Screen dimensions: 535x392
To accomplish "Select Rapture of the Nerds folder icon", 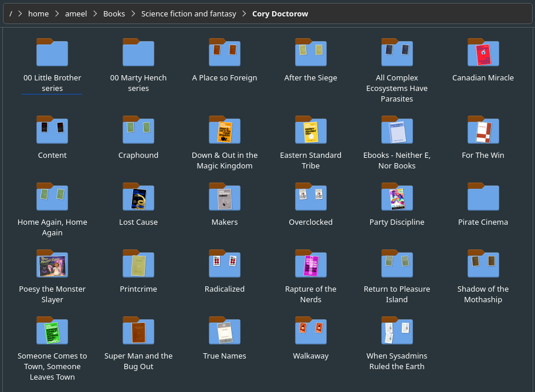I will tap(311, 263).
